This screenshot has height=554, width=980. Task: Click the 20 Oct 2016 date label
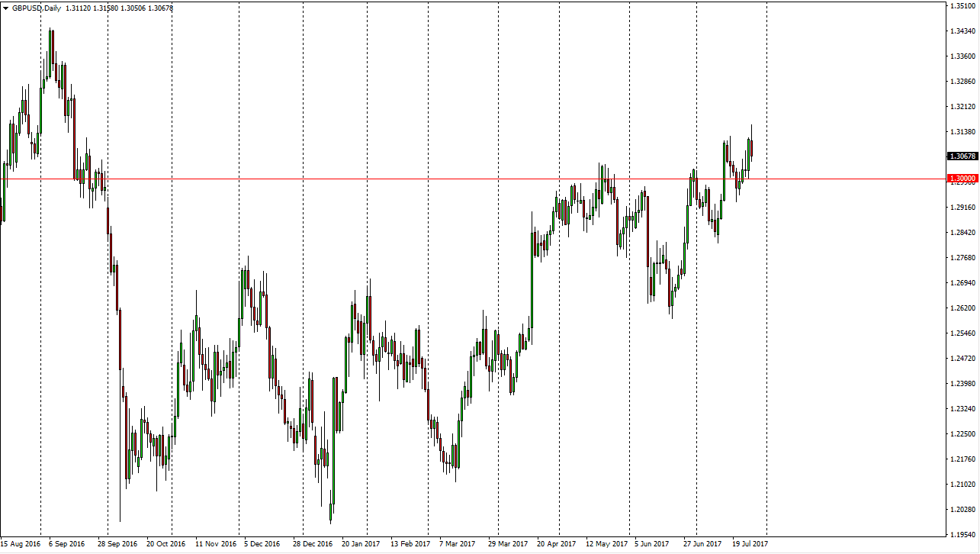point(165,544)
